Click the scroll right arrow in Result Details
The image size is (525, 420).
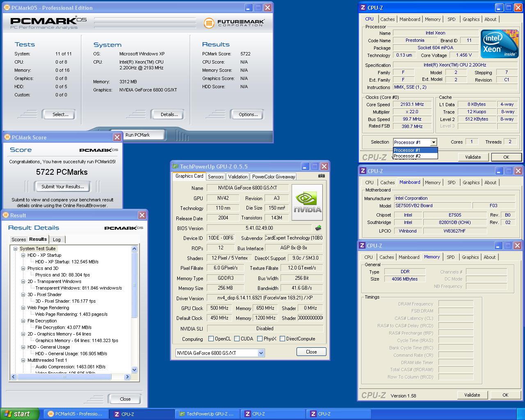128,377
